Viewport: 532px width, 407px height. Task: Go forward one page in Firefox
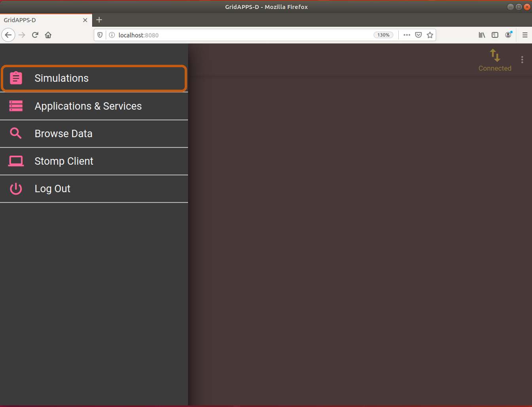[22, 35]
